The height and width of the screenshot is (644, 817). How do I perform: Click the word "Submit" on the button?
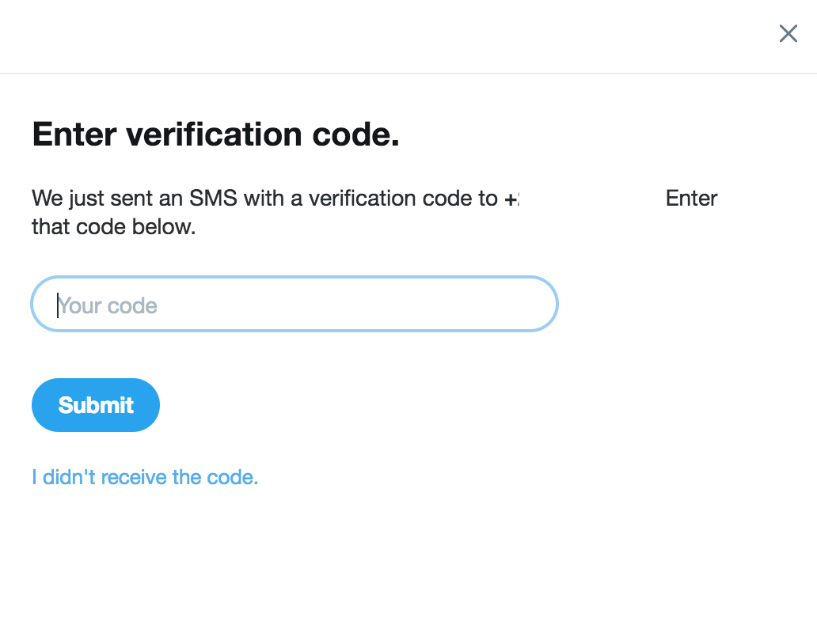click(x=96, y=405)
